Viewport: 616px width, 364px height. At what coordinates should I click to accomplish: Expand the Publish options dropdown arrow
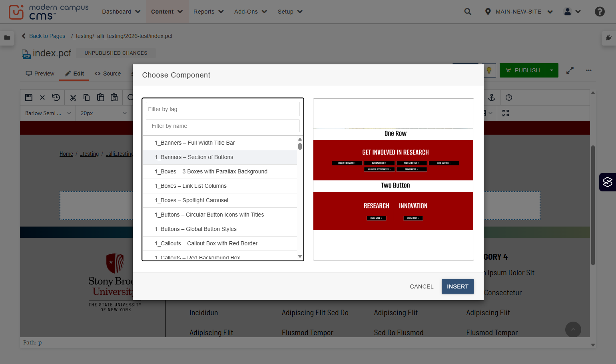tap(552, 70)
